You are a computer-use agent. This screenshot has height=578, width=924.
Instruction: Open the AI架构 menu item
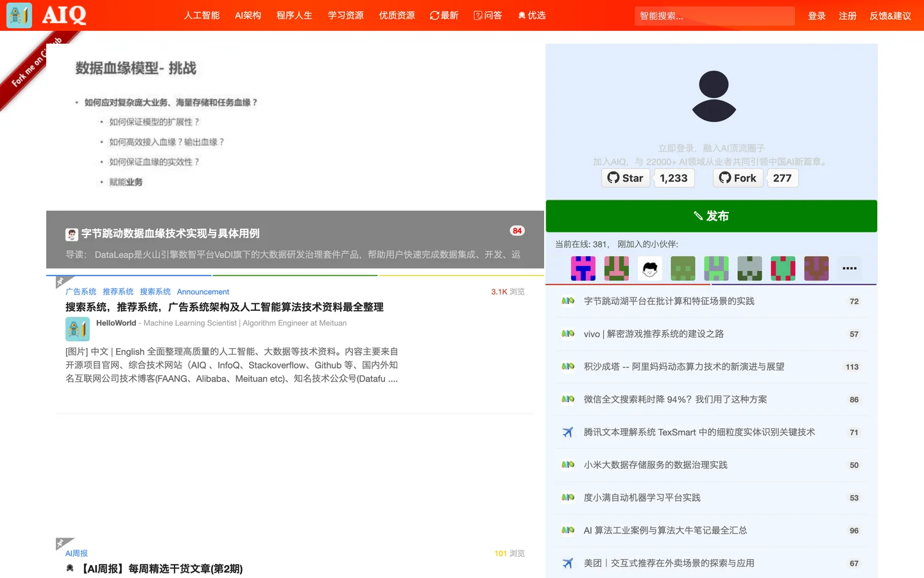(x=248, y=15)
